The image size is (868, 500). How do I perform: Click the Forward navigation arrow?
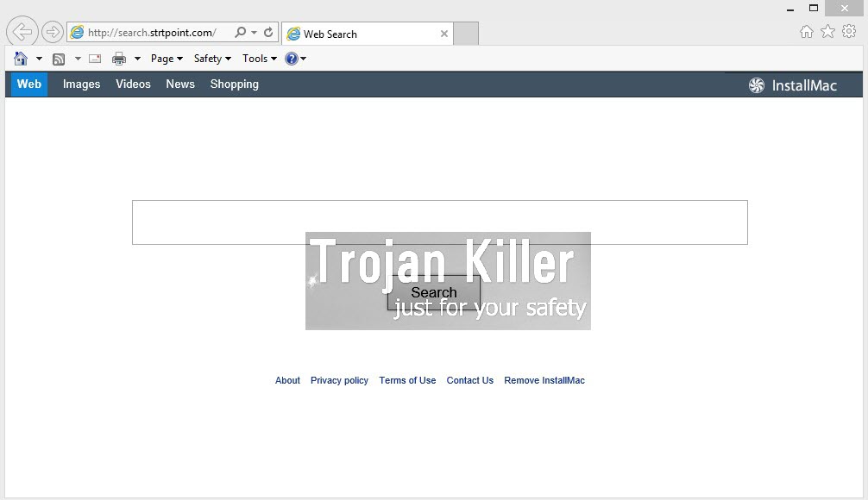click(53, 33)
